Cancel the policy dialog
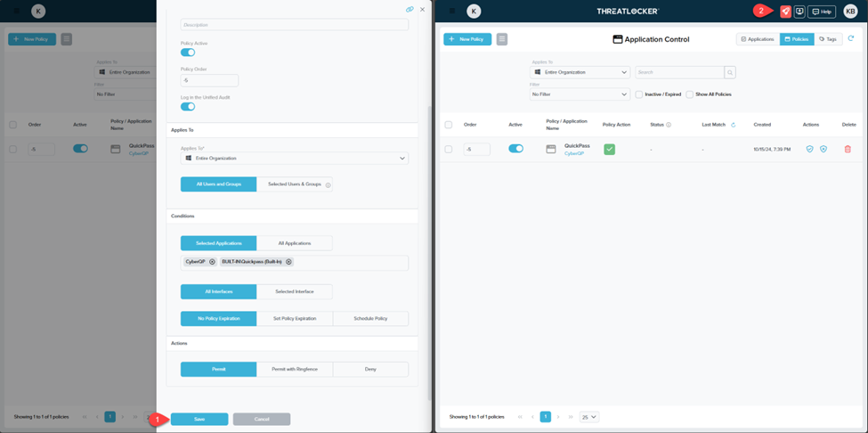Screen dimensions: 868x433 pos(261,419)
